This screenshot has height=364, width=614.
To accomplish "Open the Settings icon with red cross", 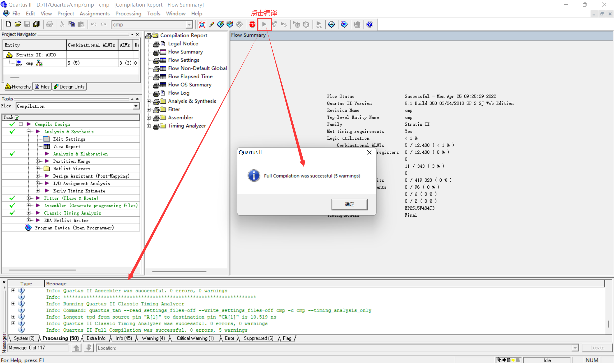I will click(202, 24).
